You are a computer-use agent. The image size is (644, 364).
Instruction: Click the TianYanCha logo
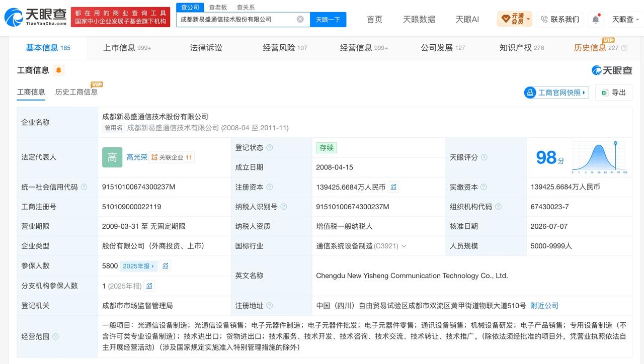(x=35, y=17)
